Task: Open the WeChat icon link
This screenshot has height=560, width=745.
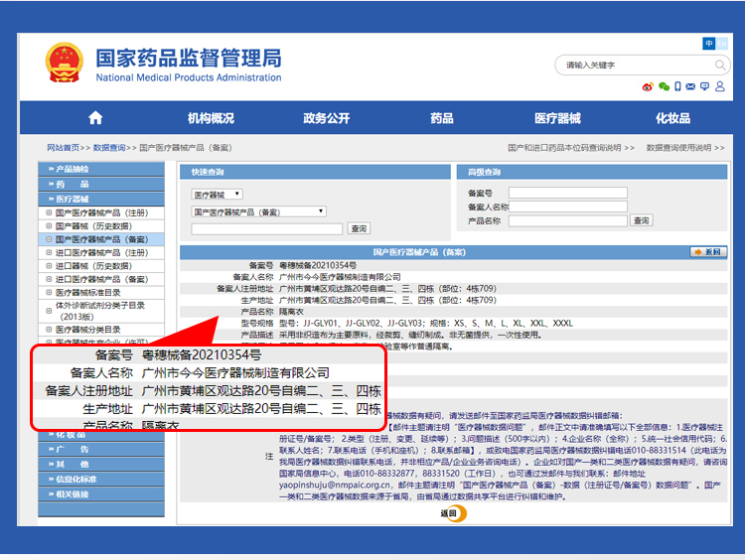Action: pyautogui.click(x=664, y=87)
